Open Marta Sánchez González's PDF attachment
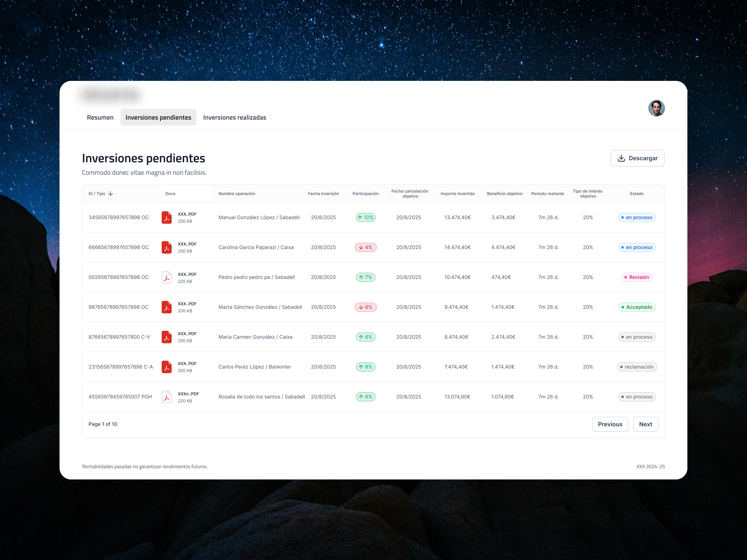The height and width of the screenshot is (560, 747). pos(167,307)
